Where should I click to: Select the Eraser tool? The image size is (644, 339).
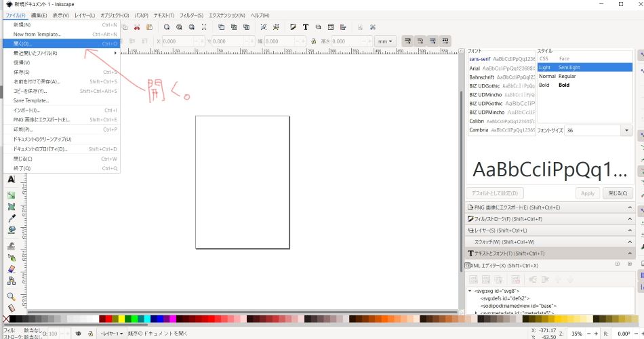tap(11, 269)
